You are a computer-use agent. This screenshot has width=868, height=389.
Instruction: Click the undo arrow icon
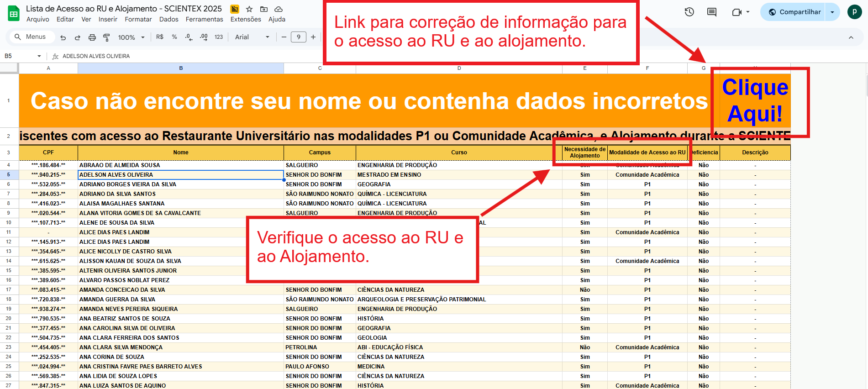[x=63, y=37]
